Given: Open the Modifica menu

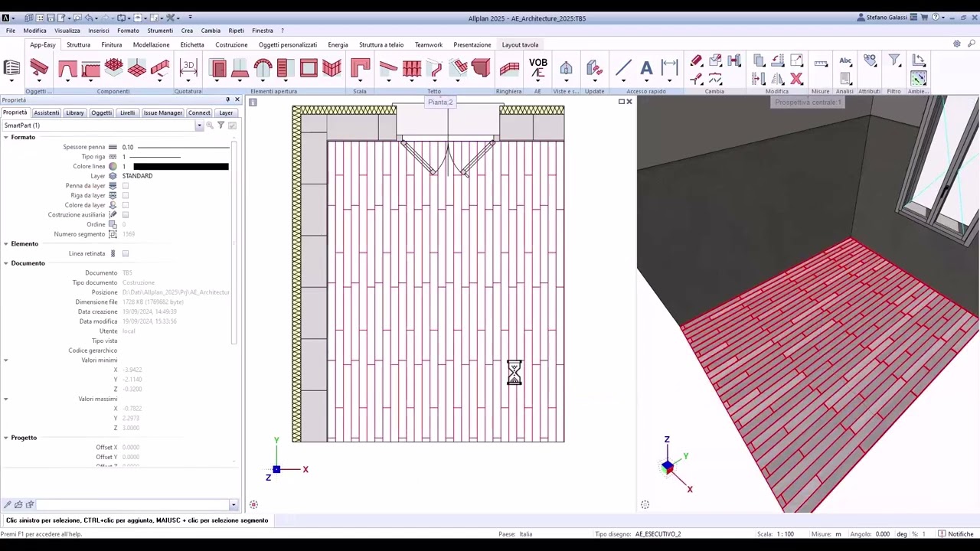Looking at the screenshot, I should point(34,31).
